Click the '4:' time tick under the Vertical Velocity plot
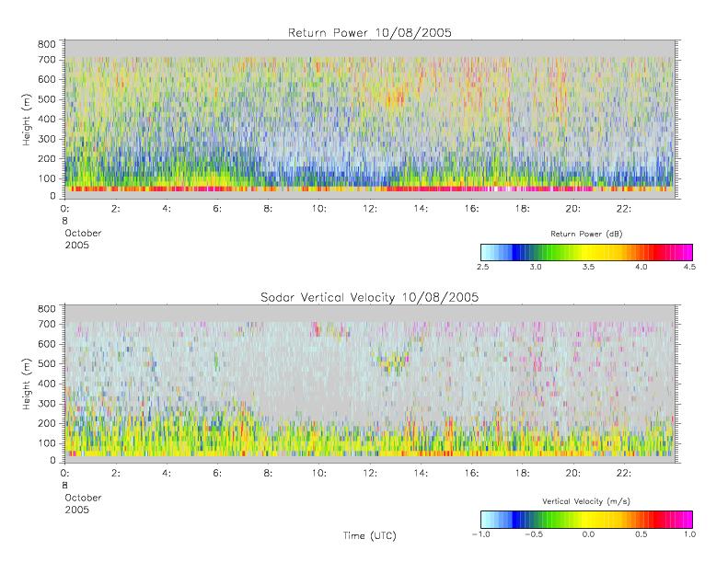728x562 pixels. (167, 473)
